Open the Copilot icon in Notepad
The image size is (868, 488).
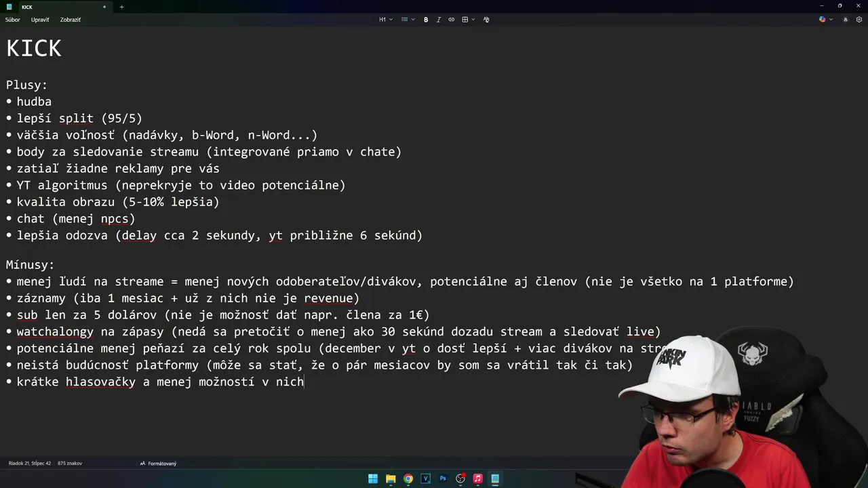point(823,20)
